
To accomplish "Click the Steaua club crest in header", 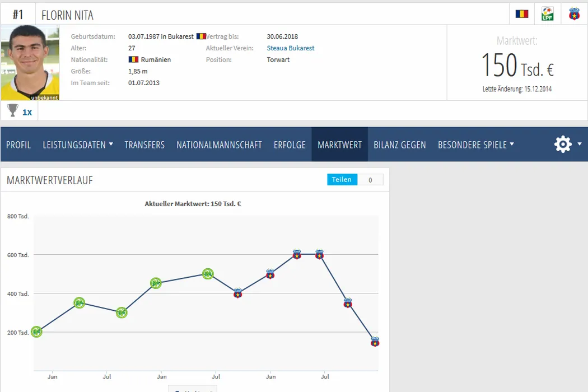I will (574, 14).
